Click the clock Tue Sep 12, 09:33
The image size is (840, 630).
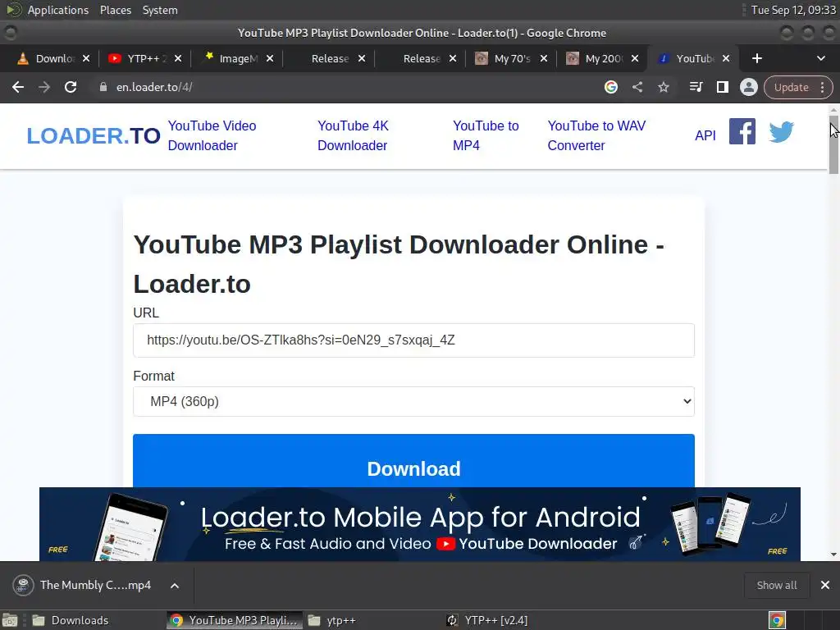[793, 10]
